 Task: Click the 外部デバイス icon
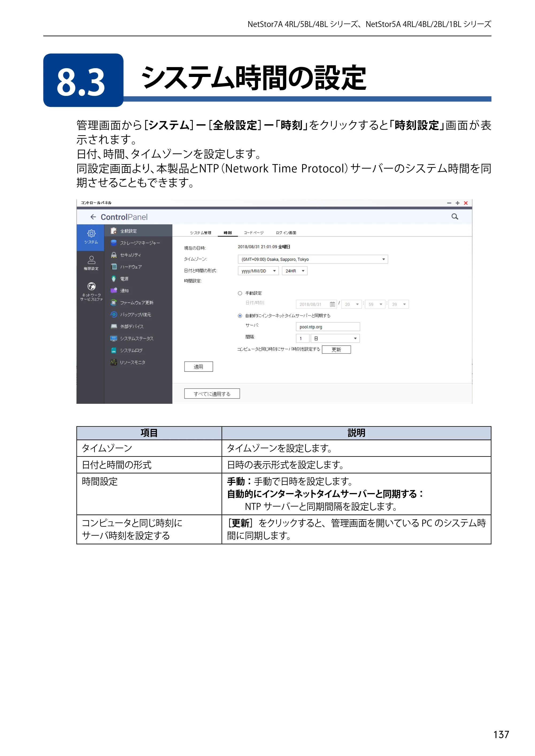tap(114, 326)
